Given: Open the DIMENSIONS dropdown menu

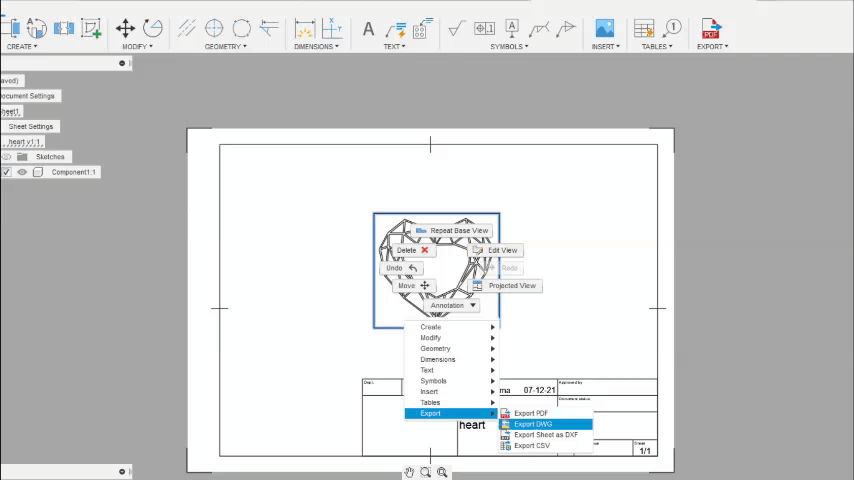Looking at the screenshot, I should tap(316, 47).
